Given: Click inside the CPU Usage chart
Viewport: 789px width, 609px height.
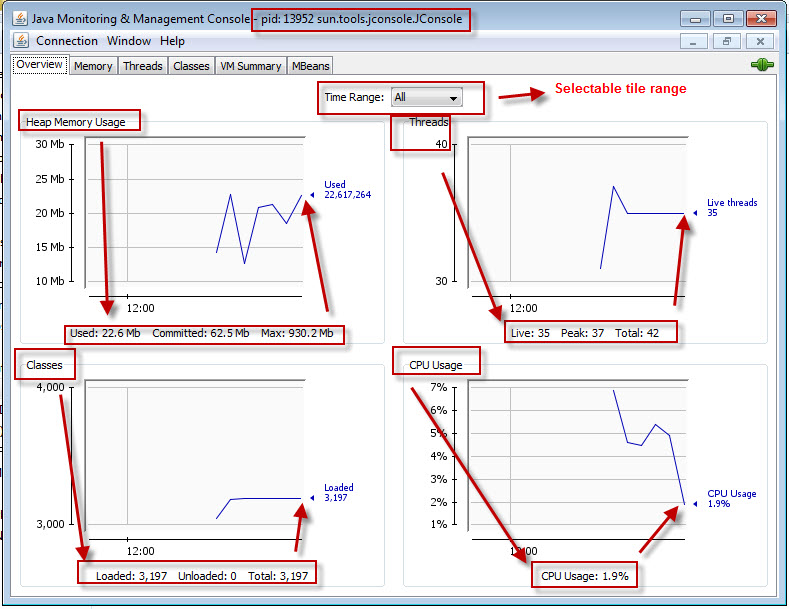Looking at the screenshot, I should pyautogui.click(x=578, y=455).
